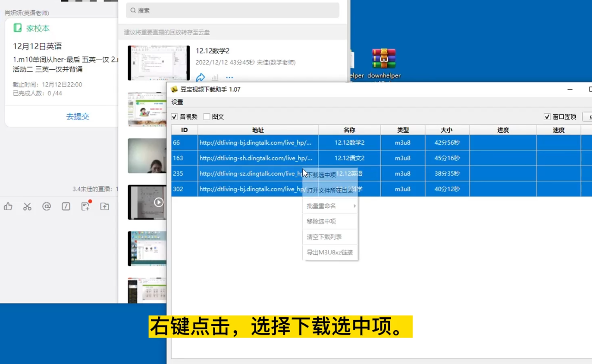Click the 进度 column header
Viewport: 592px width, 364px height.
click(503, 130)
